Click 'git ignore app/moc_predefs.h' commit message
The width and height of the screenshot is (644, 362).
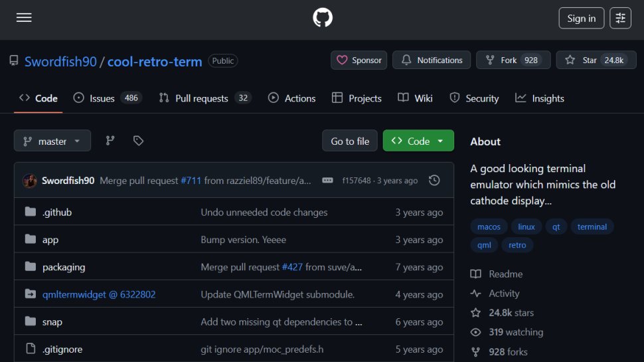click(262, 349)
